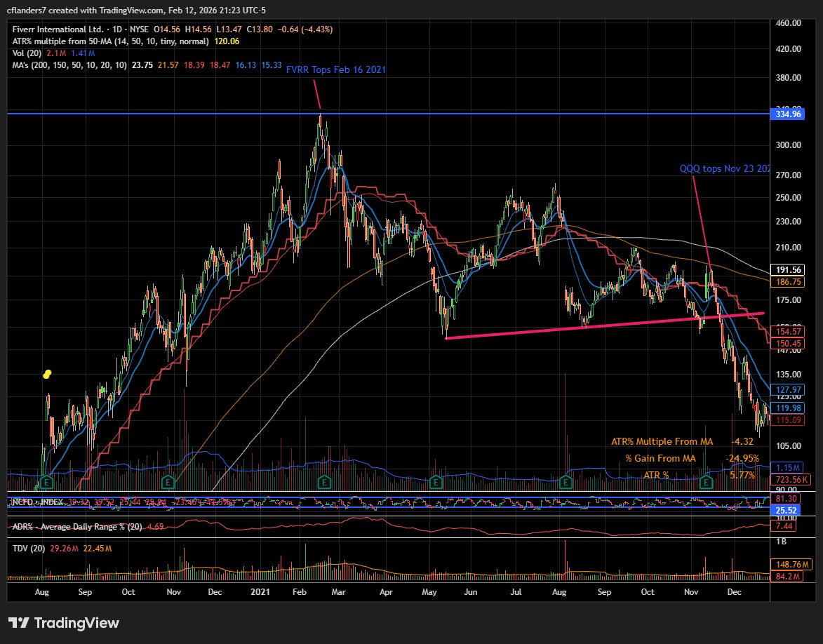The width and height of the screenshot is (823, 644).
Task: Select the ADR% Average Daily Range legend
Action: click(77, 526)
